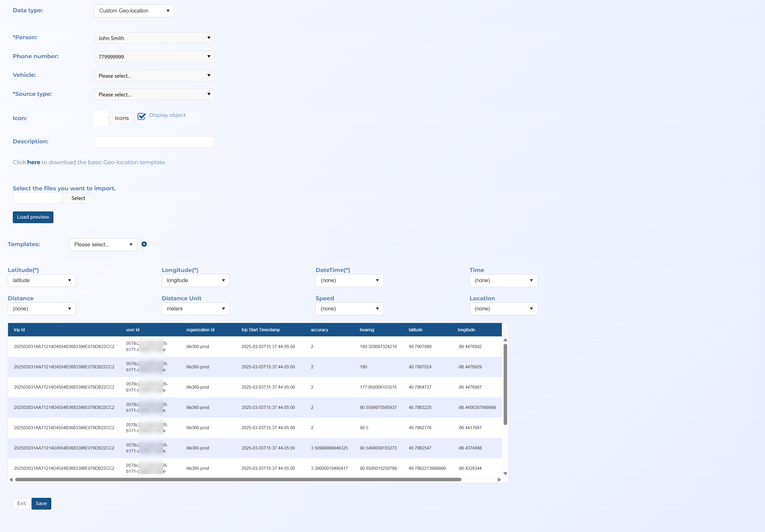Click into the Description text field
The height and width of the screenshot is (532, 765).
coord(154,142)
